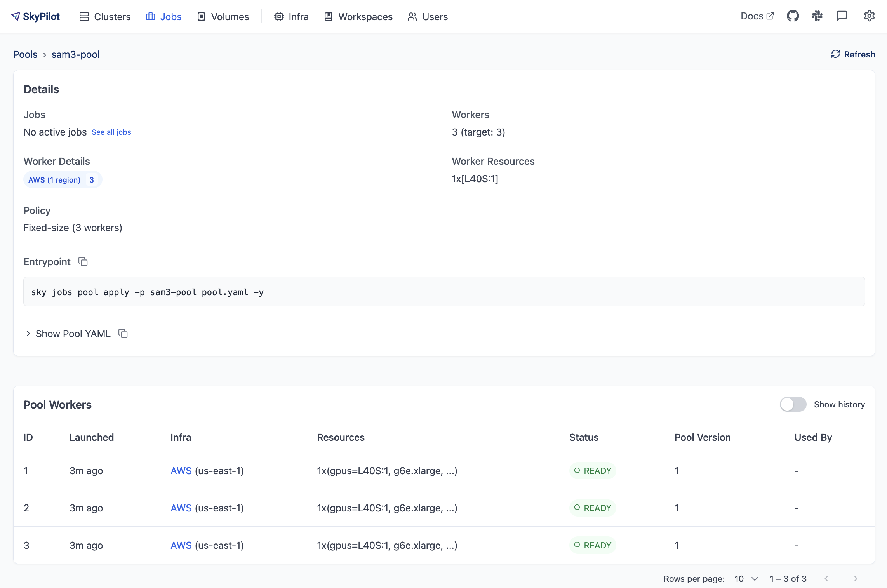This screenshot has width=887, height=588.
Task: Follow the See all jobs link
Action: [111, 132]
